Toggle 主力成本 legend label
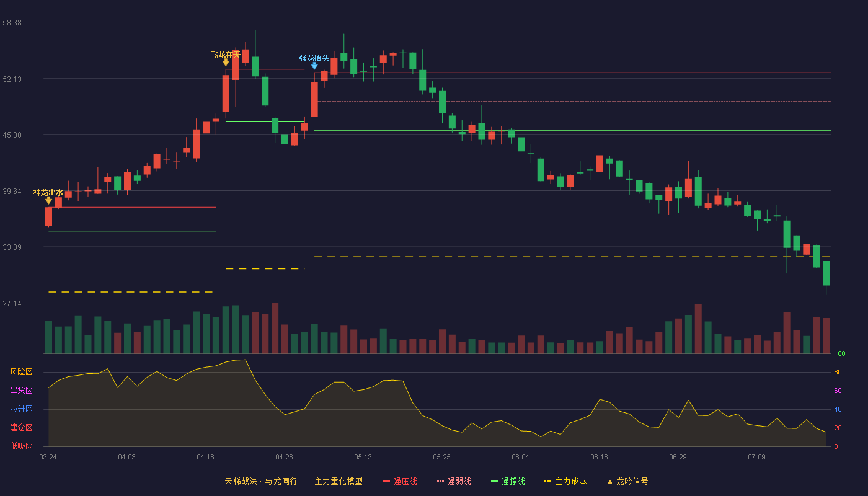Screen dimensions: 868x496 tap(570, 481)
